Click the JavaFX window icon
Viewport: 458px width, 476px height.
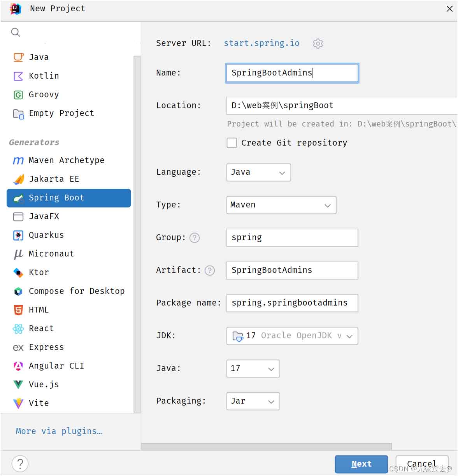18,216
